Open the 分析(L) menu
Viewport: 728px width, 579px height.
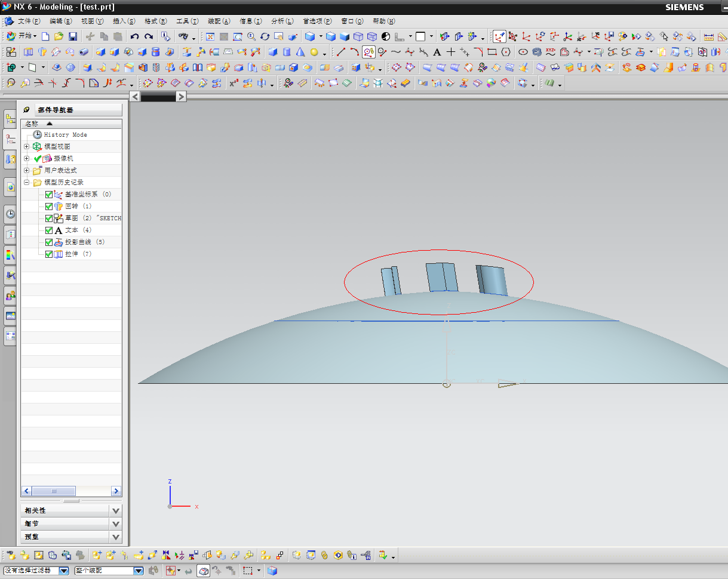[281, 21]
